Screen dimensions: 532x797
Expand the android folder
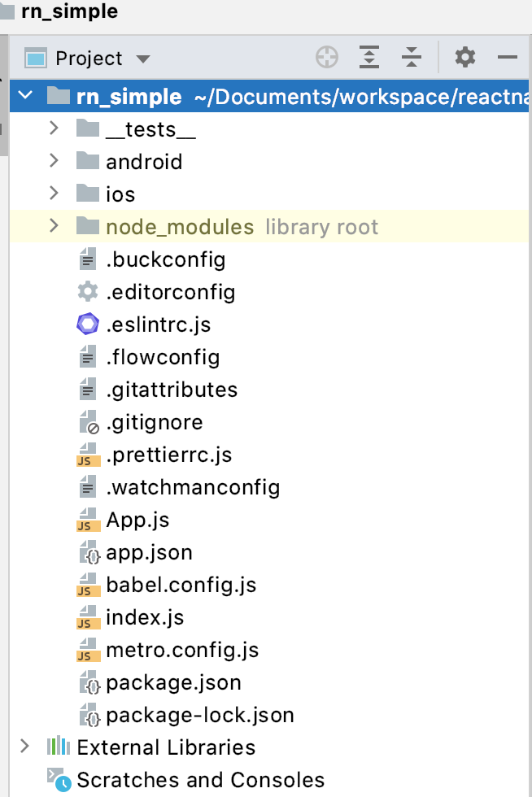54,161
